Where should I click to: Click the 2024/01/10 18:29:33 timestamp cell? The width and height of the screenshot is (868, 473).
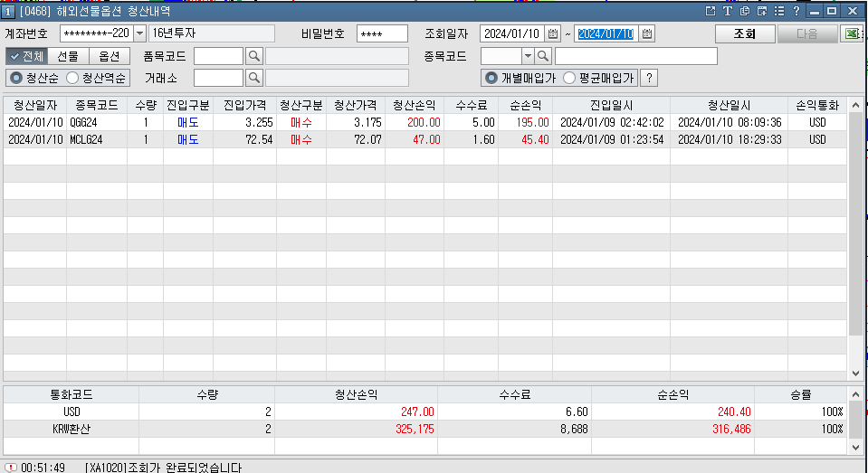pyautogui.click(x=729, y=139)
